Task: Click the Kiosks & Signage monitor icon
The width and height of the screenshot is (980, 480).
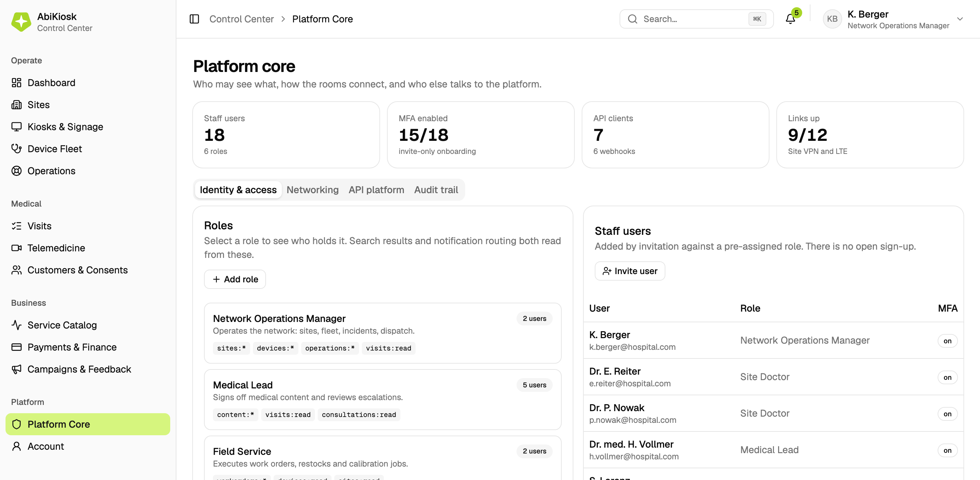Action: (16, 127)
